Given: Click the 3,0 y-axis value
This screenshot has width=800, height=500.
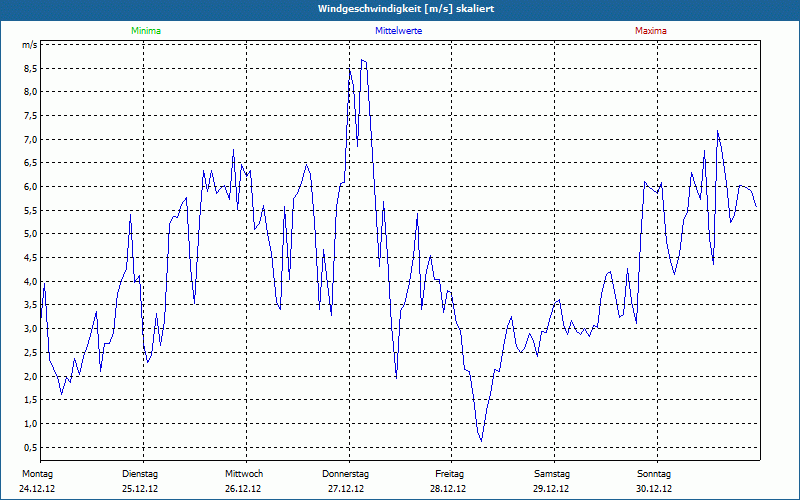Looking at the screenshot, I should 31,329.
